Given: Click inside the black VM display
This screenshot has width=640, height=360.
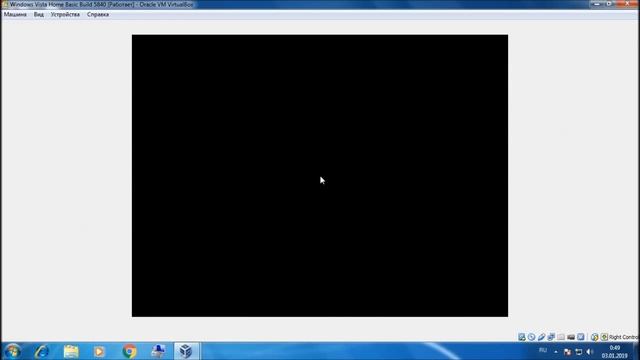Looking at the screenshot, I should coord(320,176).
